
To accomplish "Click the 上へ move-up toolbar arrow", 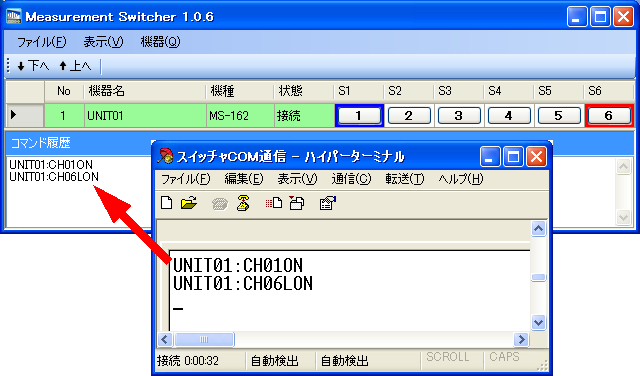I will coord(75,66).
